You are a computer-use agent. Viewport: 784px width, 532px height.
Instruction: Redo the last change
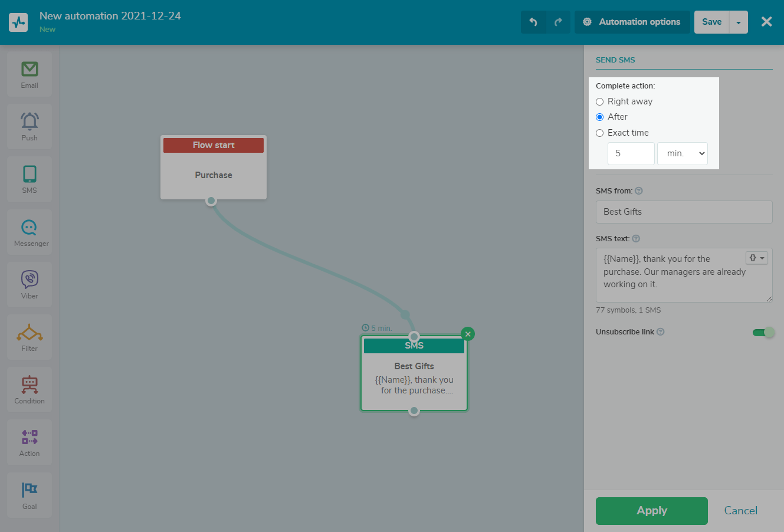click(558, 22)
